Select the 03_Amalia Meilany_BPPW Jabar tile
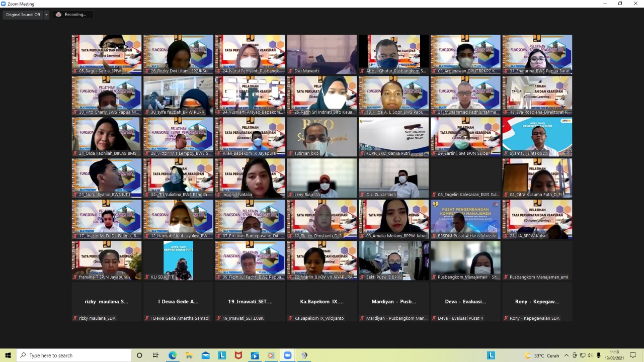Viewport: 644px width, 362px height. click(x=393, y=219)
